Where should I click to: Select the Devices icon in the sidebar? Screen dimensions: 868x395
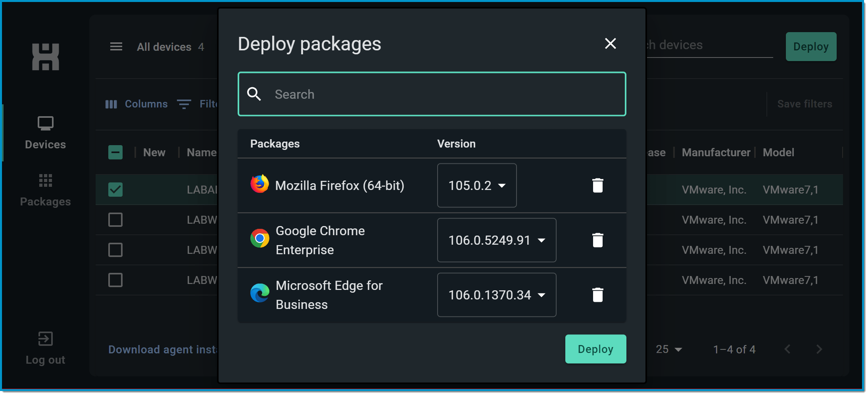point(45,123)
